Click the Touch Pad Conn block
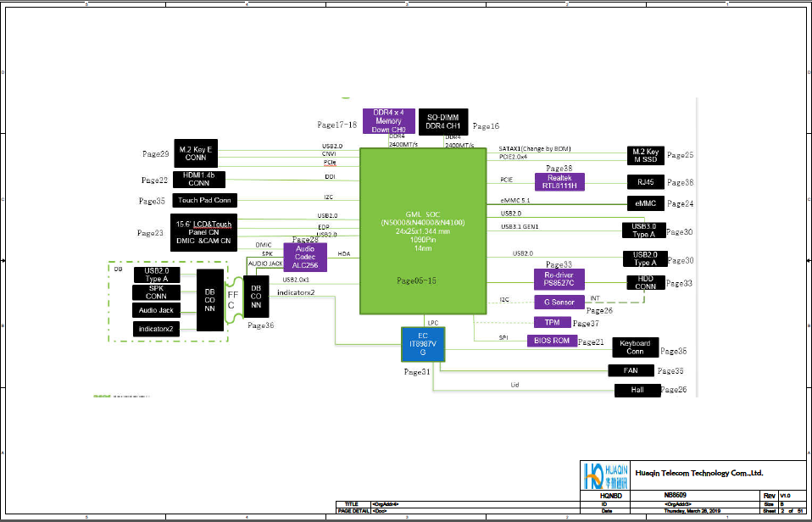Viewport: 812px width, 522px height. coord(204,200)
